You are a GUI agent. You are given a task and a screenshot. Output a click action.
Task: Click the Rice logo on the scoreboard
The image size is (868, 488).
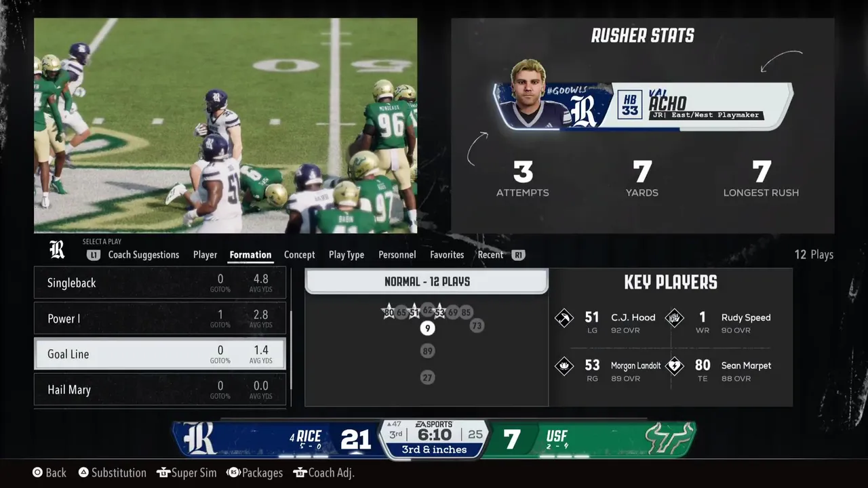200,438
